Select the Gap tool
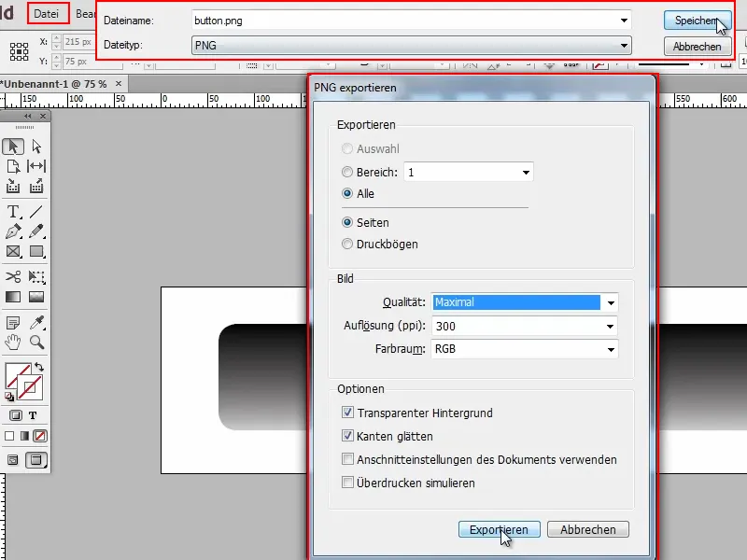The height and width of the screenshot is (560, 747). pos(36,166)
